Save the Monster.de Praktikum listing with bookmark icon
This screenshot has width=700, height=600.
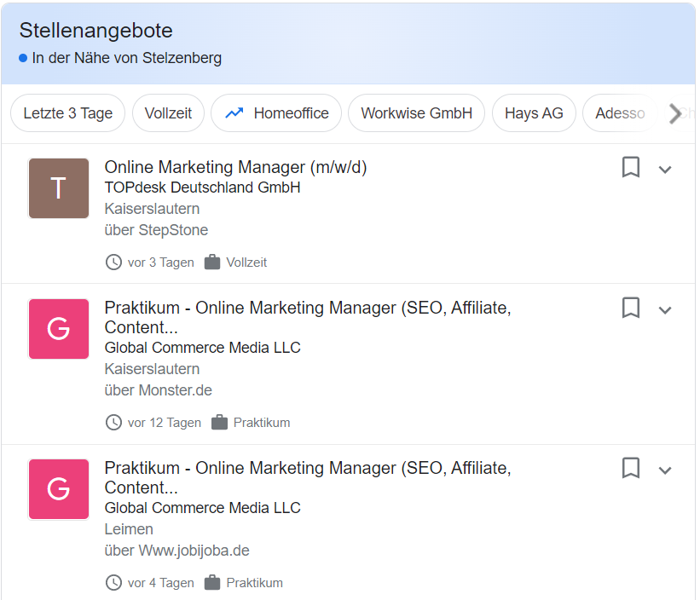(630, 308)
